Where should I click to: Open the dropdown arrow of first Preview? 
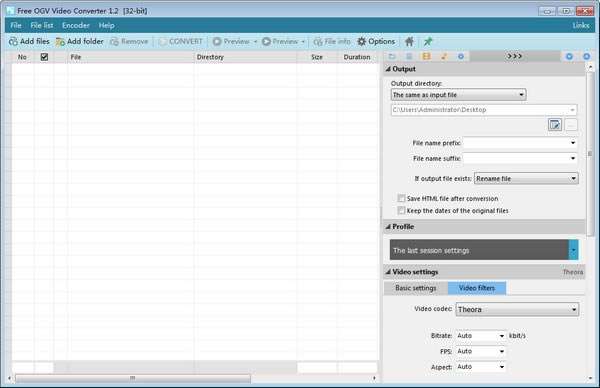256,41
